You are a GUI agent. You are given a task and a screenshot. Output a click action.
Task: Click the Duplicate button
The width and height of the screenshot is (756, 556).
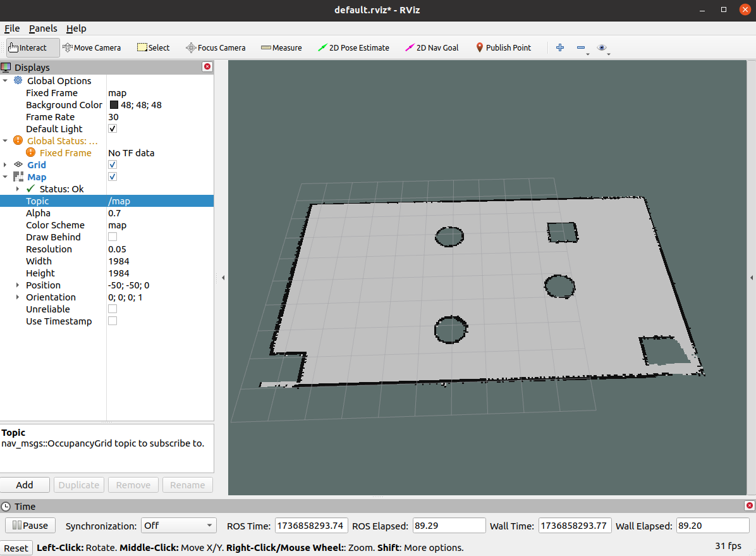(79, 485)
